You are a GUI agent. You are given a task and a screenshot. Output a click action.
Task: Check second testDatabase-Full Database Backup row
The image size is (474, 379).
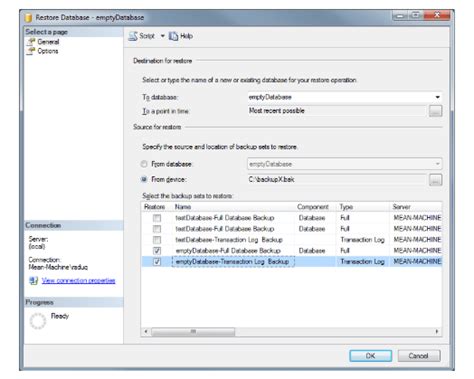tap(157, 229)
